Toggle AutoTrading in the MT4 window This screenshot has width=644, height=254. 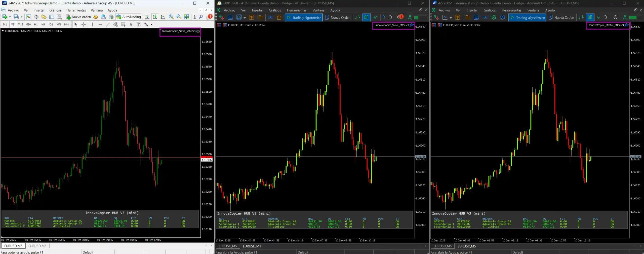[128, 17]
